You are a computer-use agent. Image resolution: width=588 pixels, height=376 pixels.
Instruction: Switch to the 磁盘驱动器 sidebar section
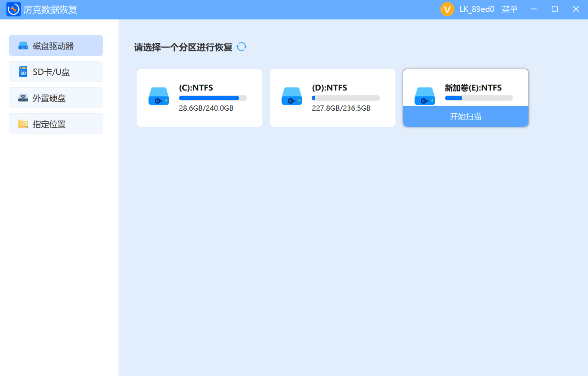coord(56,45)
